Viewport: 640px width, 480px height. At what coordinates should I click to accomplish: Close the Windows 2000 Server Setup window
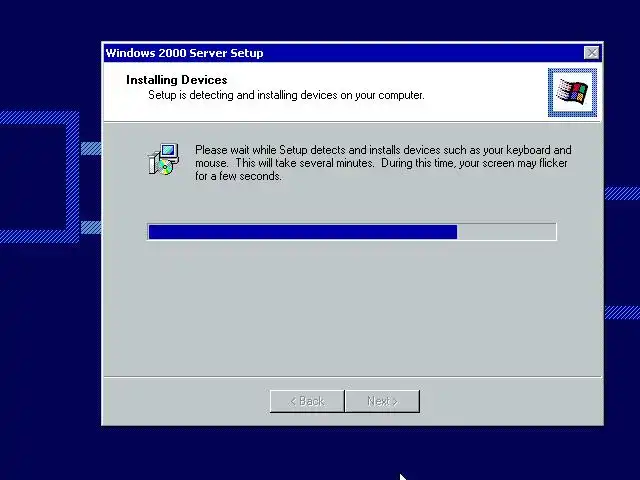tap(591, 53)
